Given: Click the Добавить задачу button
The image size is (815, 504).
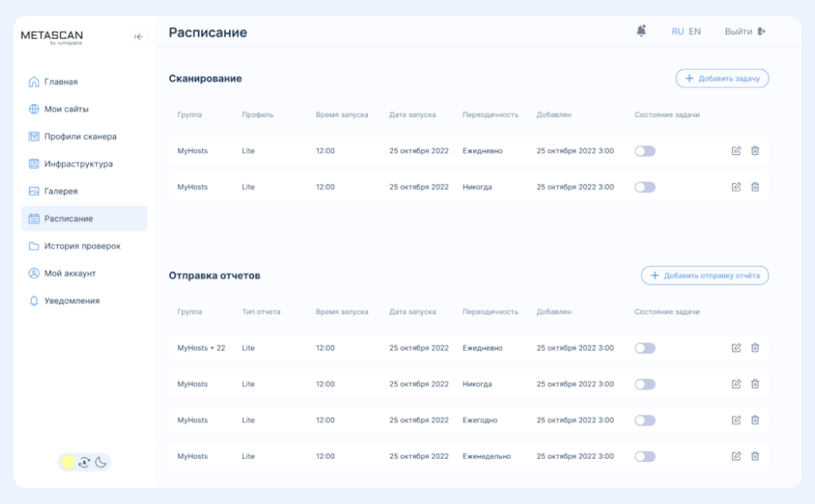Looking at the screenshot, I should [722, 79].
